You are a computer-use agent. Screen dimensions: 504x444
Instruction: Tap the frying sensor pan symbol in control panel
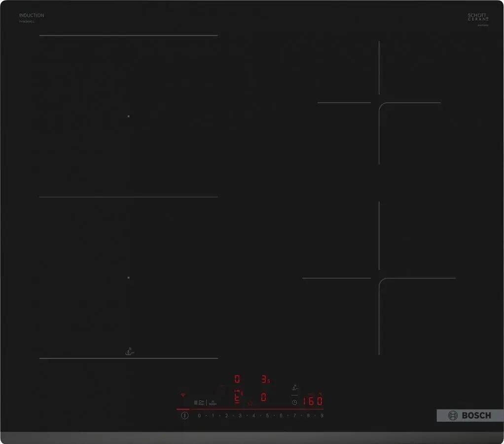295,387
